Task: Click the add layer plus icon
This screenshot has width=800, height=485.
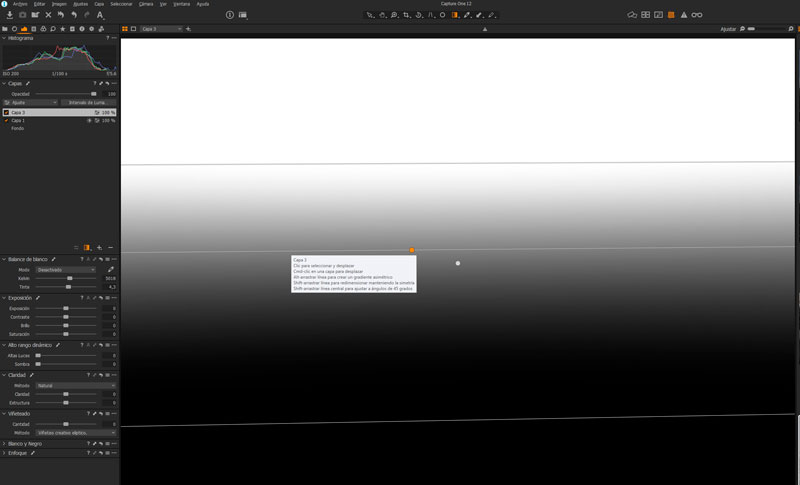Action: 99,247
